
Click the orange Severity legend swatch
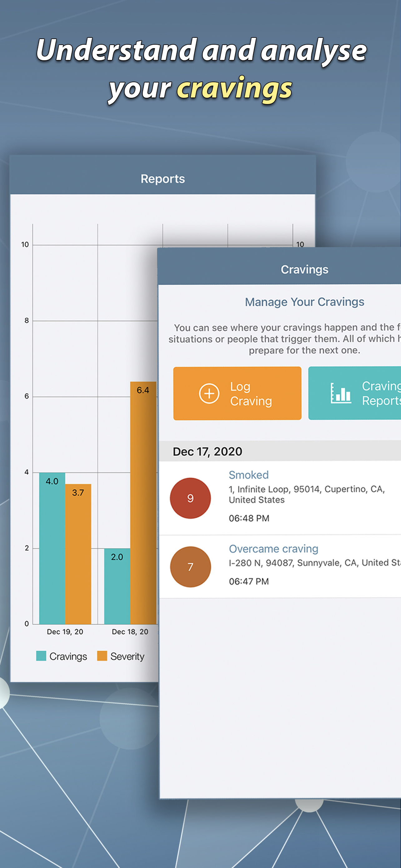pos(102,656)
